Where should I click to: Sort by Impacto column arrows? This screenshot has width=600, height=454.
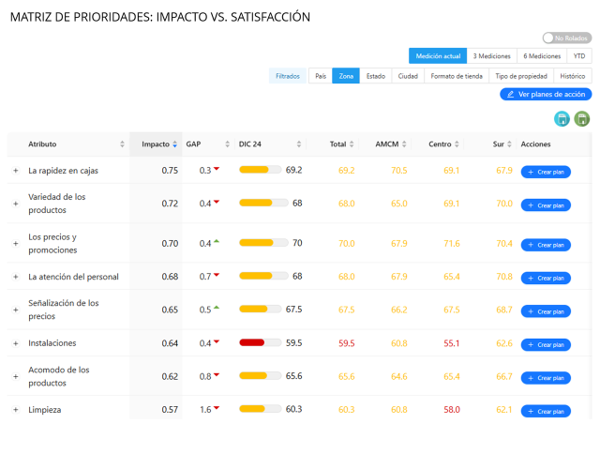[x=174, y=144]
